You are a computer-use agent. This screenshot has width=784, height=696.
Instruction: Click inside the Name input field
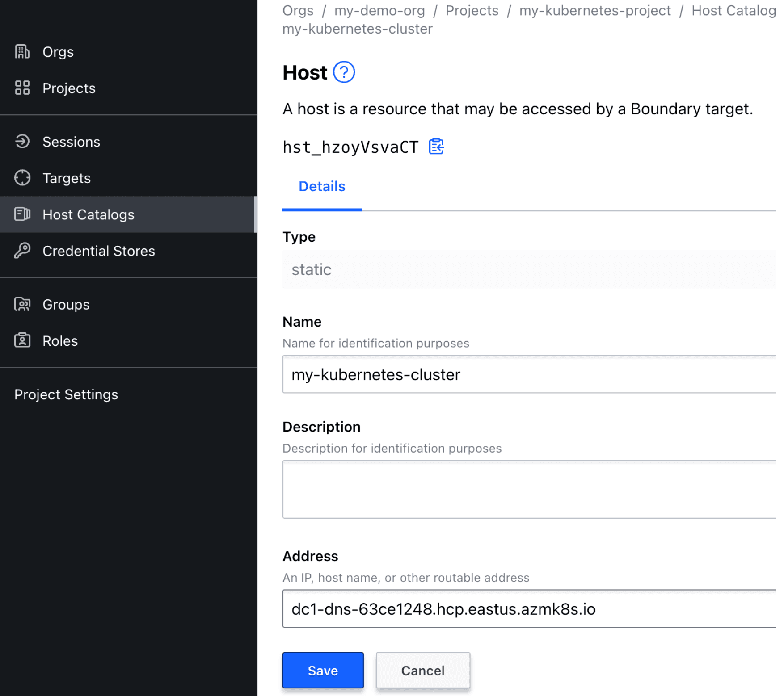[x=492, y=374]
